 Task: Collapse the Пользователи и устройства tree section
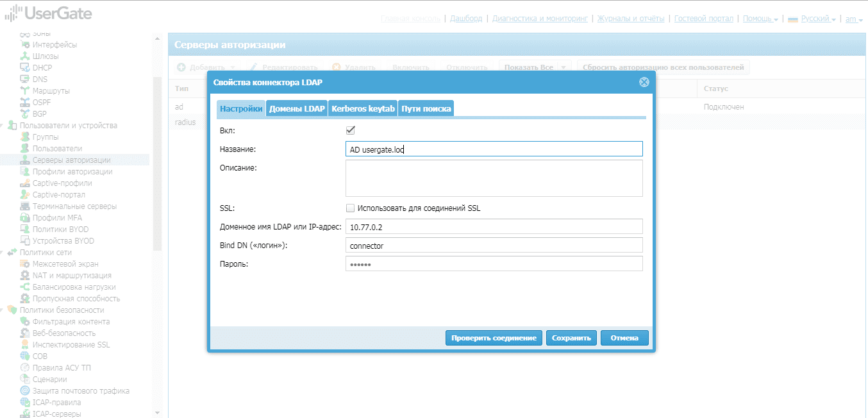pos(3,126)
